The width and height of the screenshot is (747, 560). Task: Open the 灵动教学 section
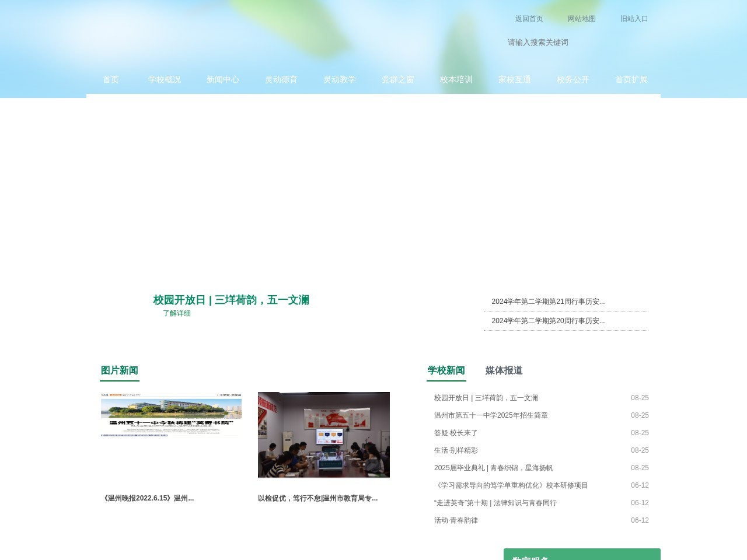coord(340,80)
